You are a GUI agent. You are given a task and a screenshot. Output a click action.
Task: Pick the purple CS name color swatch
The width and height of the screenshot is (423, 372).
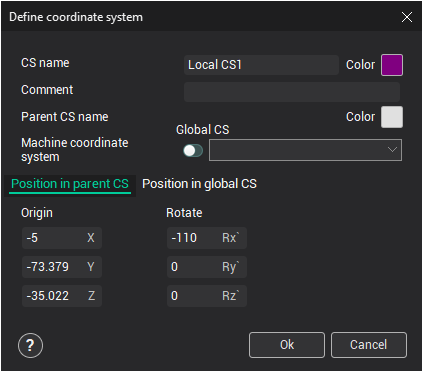tap(392, 65)
